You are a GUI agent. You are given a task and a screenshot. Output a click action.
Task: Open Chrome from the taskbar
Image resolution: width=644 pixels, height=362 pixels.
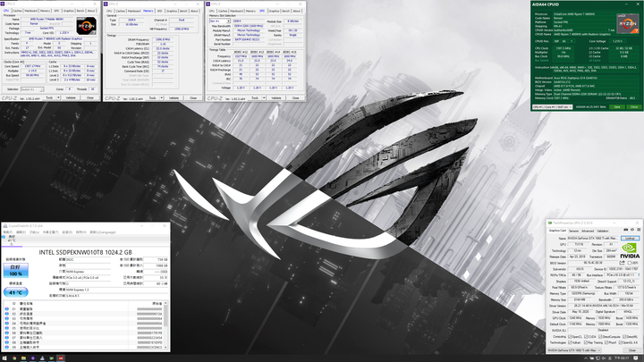pyautogui.click(x=14, y=358)
